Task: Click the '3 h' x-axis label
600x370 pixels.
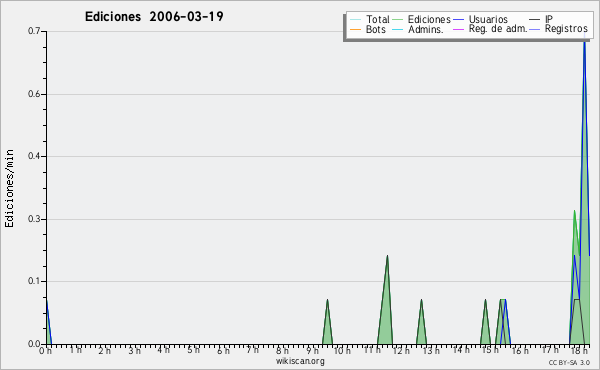Action: click(x=134, y=350)
